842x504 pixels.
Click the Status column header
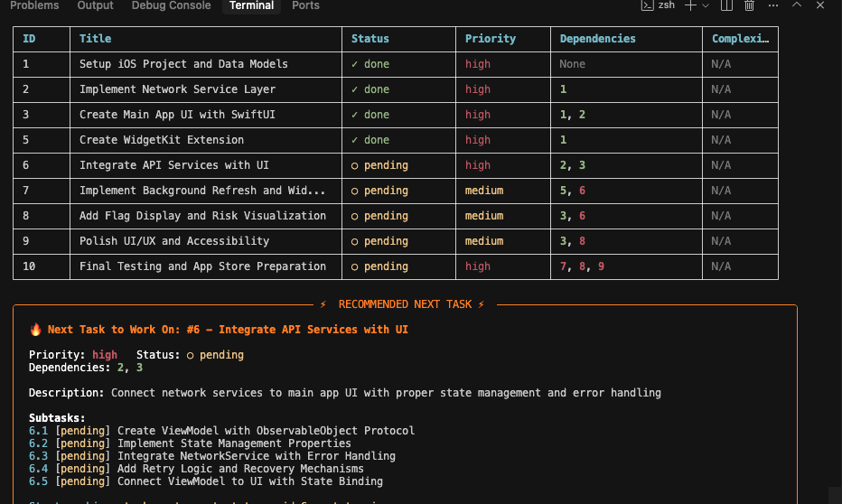point(370,39)
